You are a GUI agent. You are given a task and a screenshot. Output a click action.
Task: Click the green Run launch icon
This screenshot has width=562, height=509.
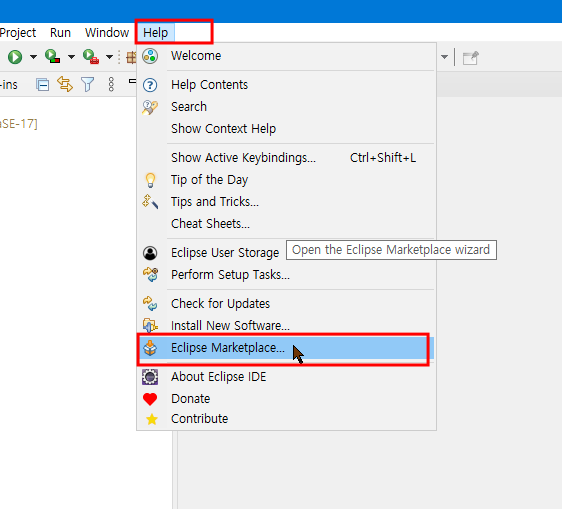[x=15, y=57]
